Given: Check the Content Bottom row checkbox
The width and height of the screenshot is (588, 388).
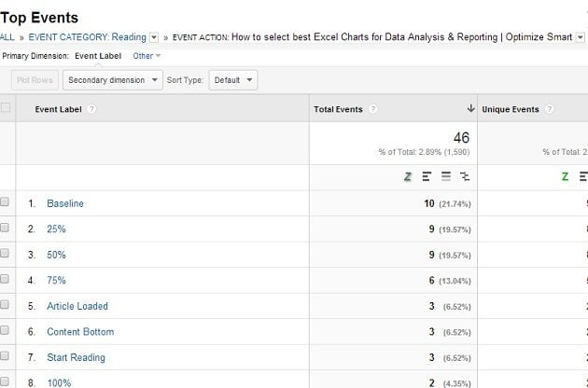Looking at the screenshot, I should pyautogui.click(x=4, y=330).
